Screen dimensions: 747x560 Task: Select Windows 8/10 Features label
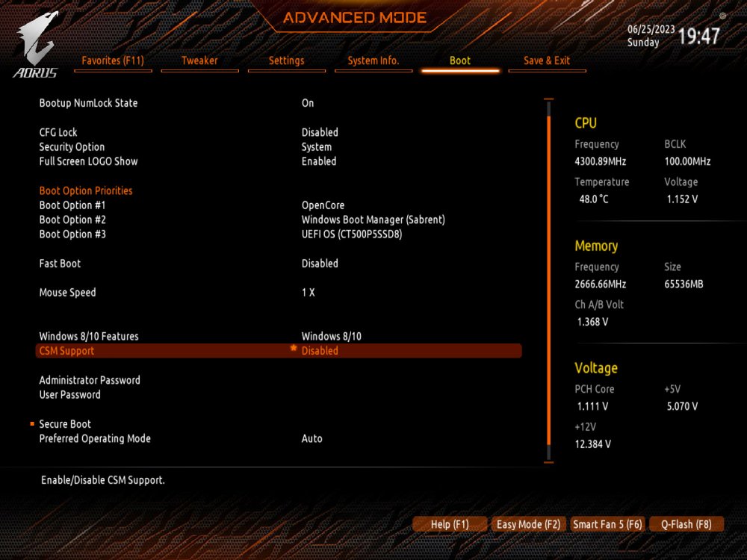tap(89, 336)
